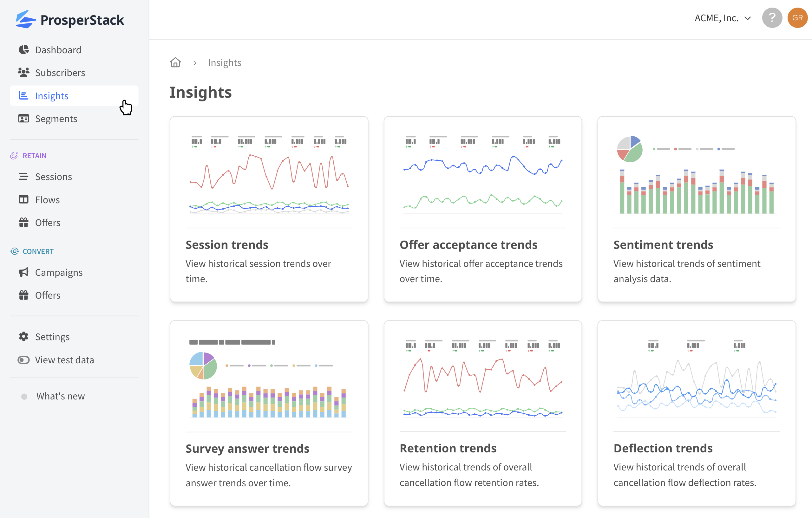Expand the breadcrumb chevron after home
The height and width of the screenshot is (518, 812).
click(195, 63)
